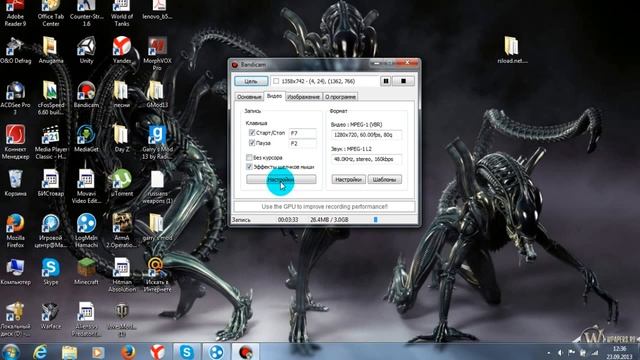The width and height of the screenshot is (640, 360).
Task: Toggle checkbox beside 1358x742 target resolution
Action: click(276, 81)
